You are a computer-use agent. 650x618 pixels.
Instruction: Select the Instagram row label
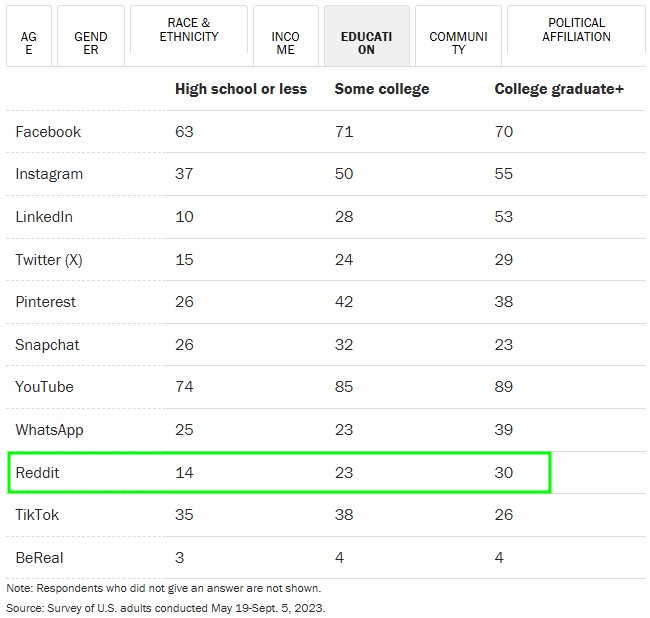(x=49, y=174)
